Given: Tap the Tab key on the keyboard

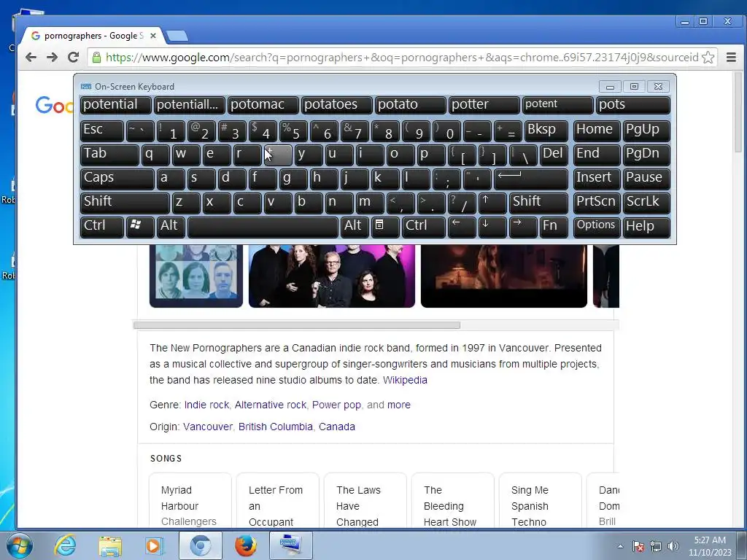Looking at the screenshot, I should [109, 155].
